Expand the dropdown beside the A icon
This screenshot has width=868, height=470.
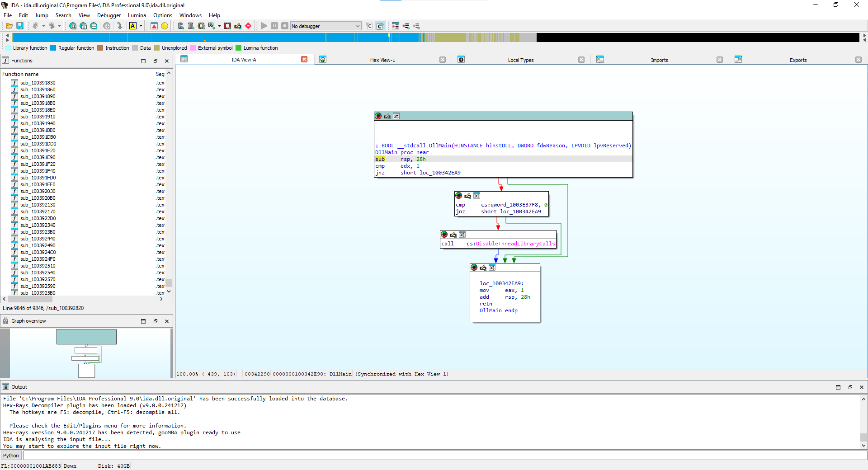tap(141, 26)
